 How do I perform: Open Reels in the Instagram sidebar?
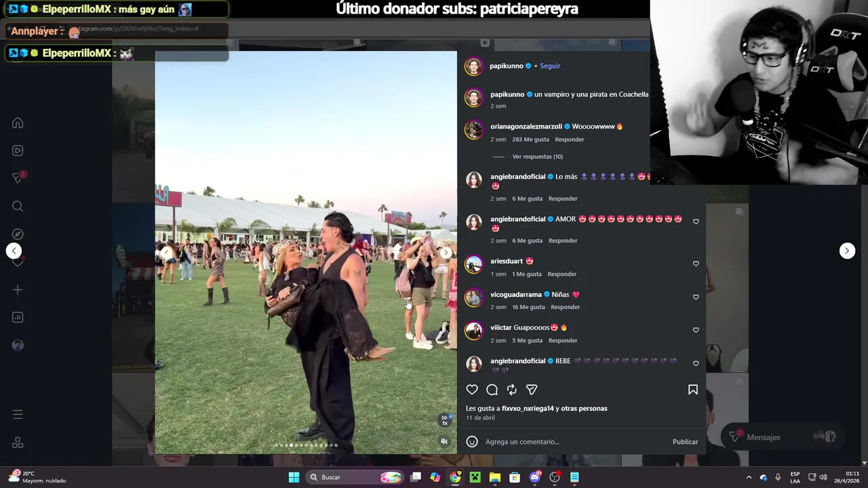[18, 150]
